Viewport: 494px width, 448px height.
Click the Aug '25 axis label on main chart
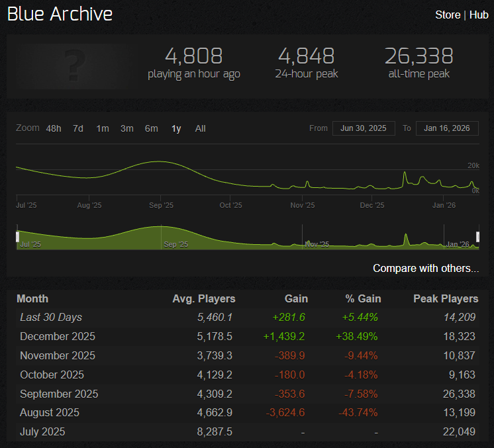coord(89,205)
